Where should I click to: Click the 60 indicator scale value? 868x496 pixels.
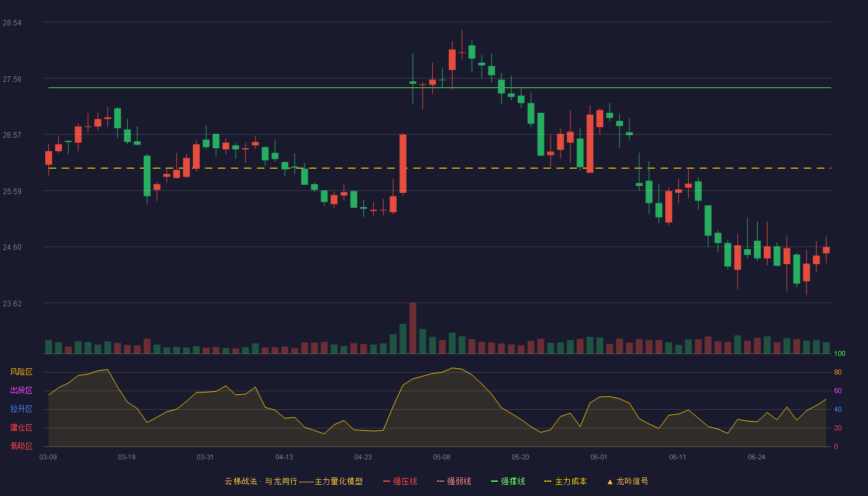click(x=838, y=391)
